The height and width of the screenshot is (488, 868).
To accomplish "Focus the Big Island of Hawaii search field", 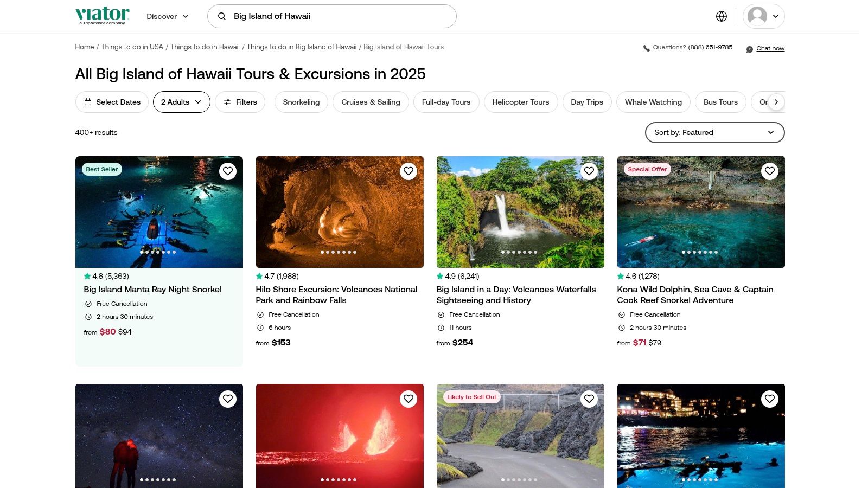I will point(332,16).
